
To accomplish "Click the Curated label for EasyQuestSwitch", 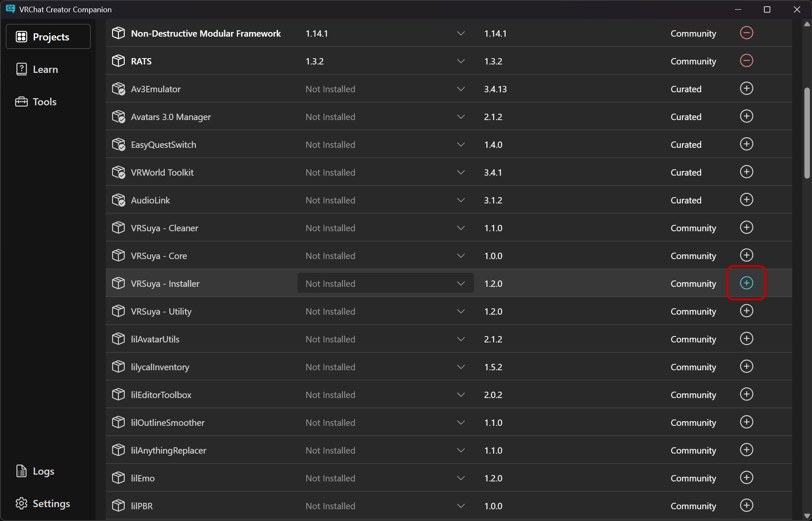I will coord(686,144).
